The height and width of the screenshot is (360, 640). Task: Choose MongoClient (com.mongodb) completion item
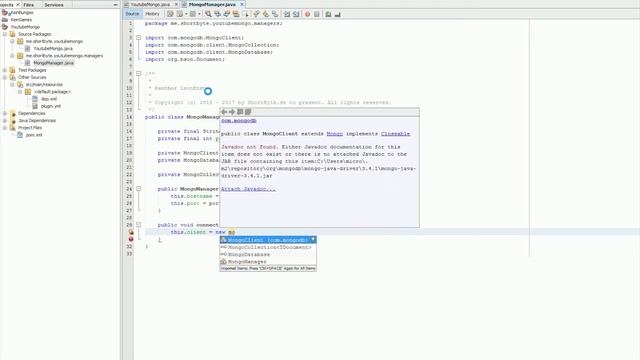pyautogui.click(x=268, y=240)
